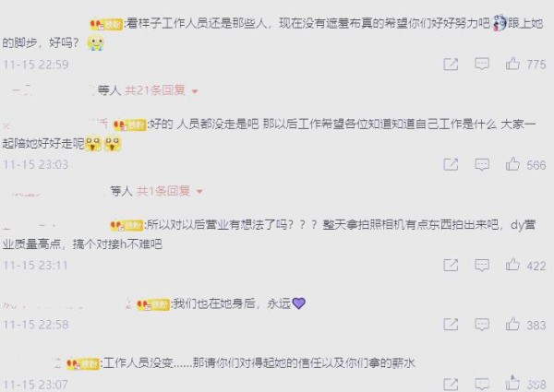The height and width of the screenshot is (392, 554).
Task: Expand the 共1条回复 replies
Action: [163, 191]
